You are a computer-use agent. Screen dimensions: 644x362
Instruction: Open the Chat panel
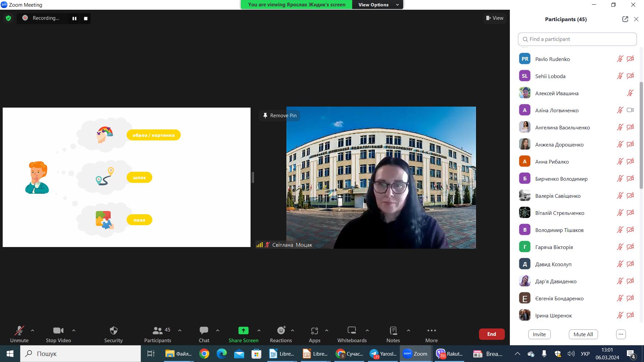click(x=204, y=331)
